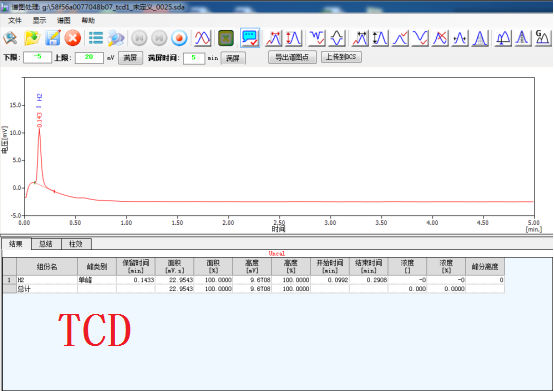Viewport: 554px width, 391px height.
Task: Switch to the 总结 tab
Action: click(x=46, y=244)
